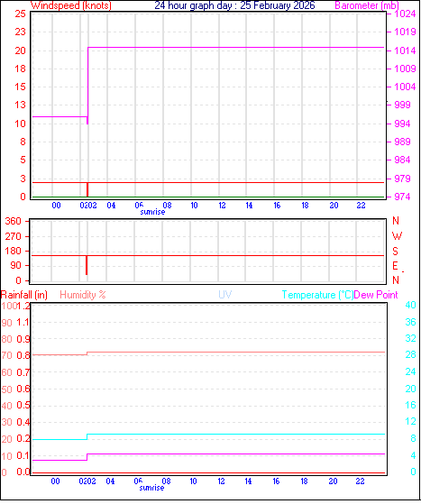Click the 60 value on the humidity scale

[x=6, y=372]
